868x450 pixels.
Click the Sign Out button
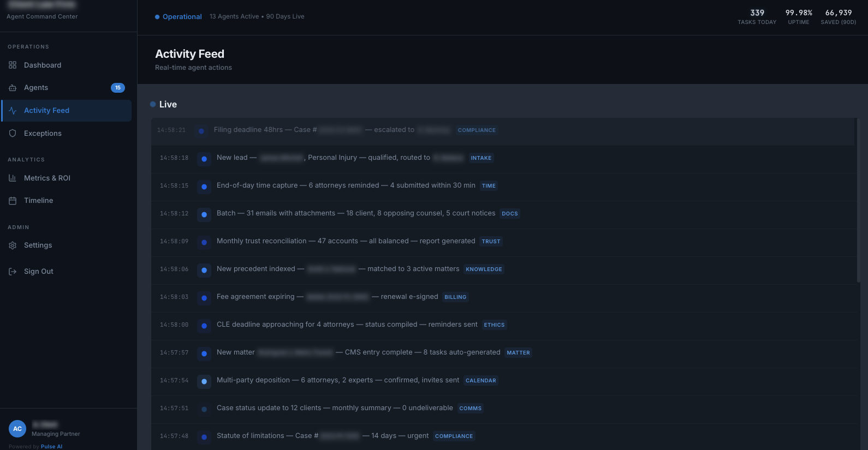click(x=39, y=272)
